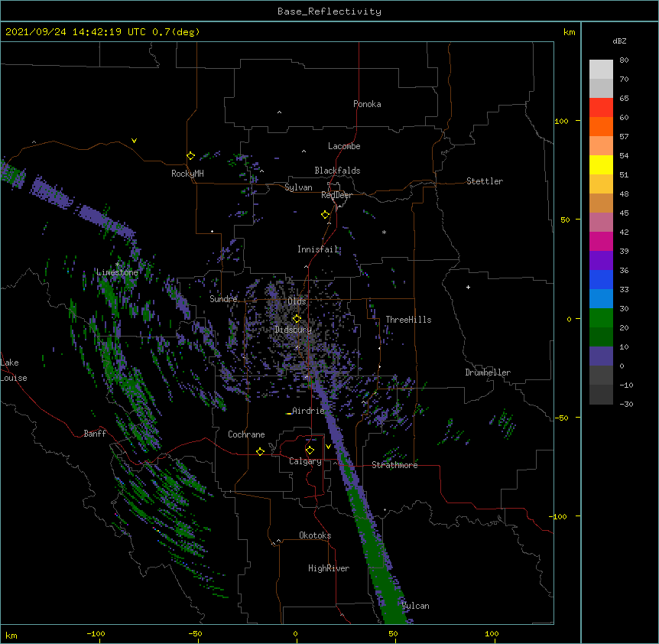Pick the light grey swatch between 80 and 70
The width and height of the screenshot is (659, 644).
[601, 70]
